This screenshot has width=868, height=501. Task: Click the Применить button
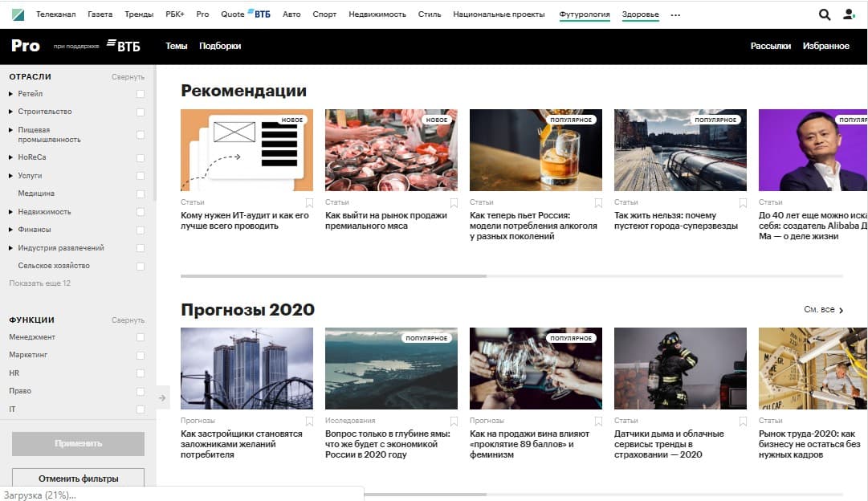[x=78, y=443]
